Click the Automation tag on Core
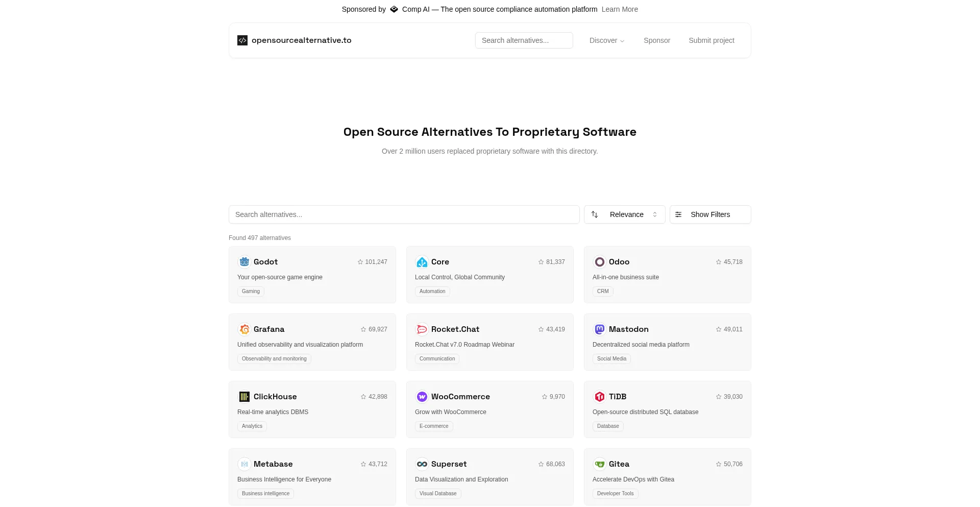 [432, 292]
